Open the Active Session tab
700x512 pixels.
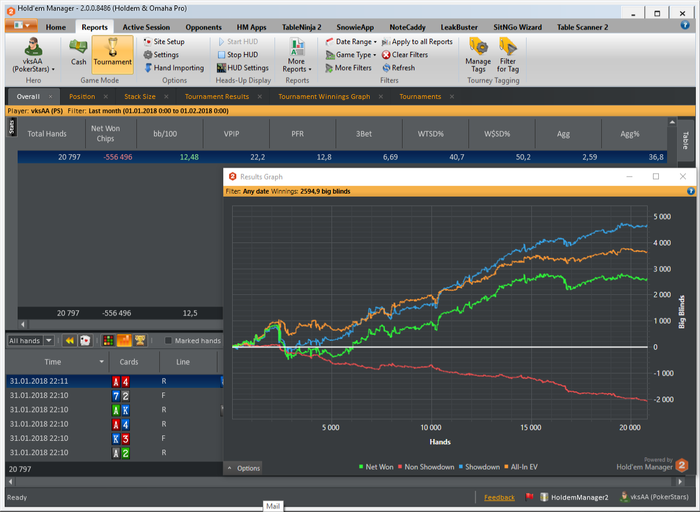(x=146, y=27)
